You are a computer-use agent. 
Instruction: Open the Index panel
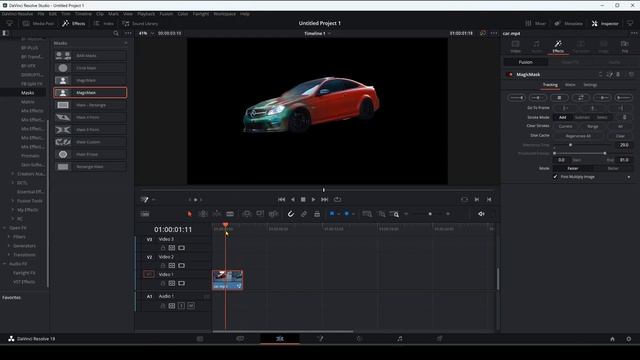[x=104, y=24]
